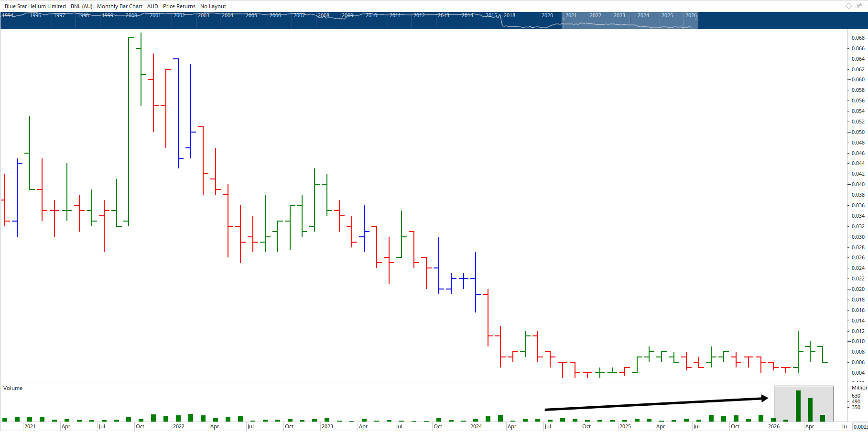The image size is (868, 434).
Task: Click the tallest green volume bar
Action: 798,406
